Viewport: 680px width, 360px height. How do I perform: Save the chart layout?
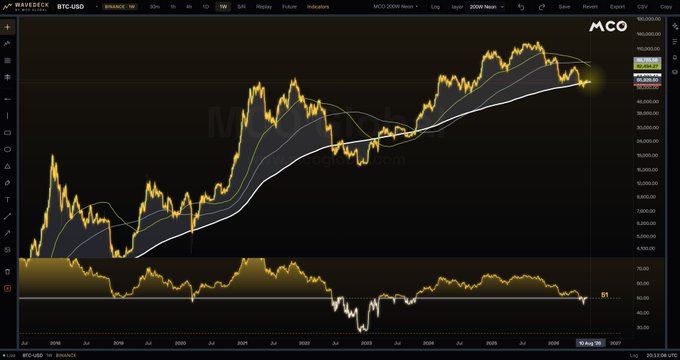click(564, 7)
